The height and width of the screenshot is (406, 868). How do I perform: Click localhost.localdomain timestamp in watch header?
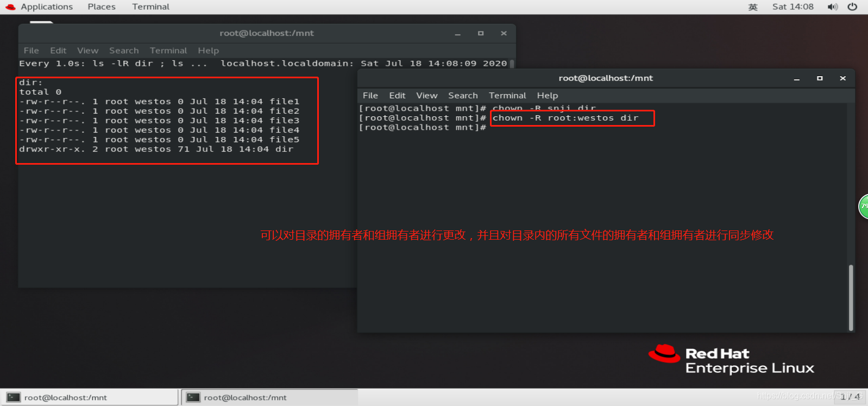pyautogui.click(x=364, y=64)
